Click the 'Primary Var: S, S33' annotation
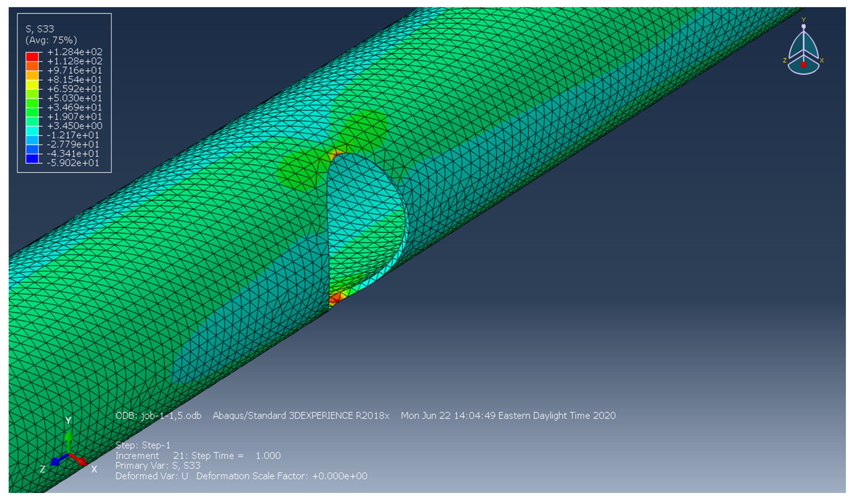Screen dimensions: 855x504 [x=158, y=466]
